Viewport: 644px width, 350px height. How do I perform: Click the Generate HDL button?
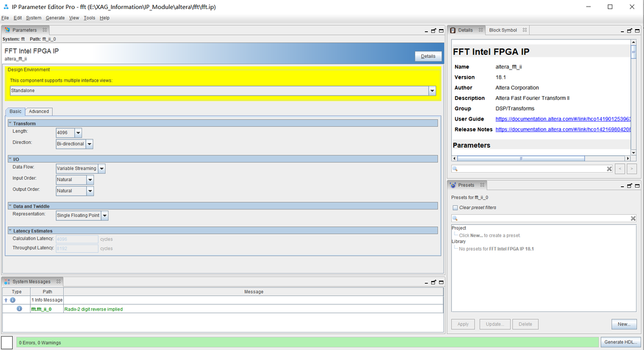tap(621, 342)
